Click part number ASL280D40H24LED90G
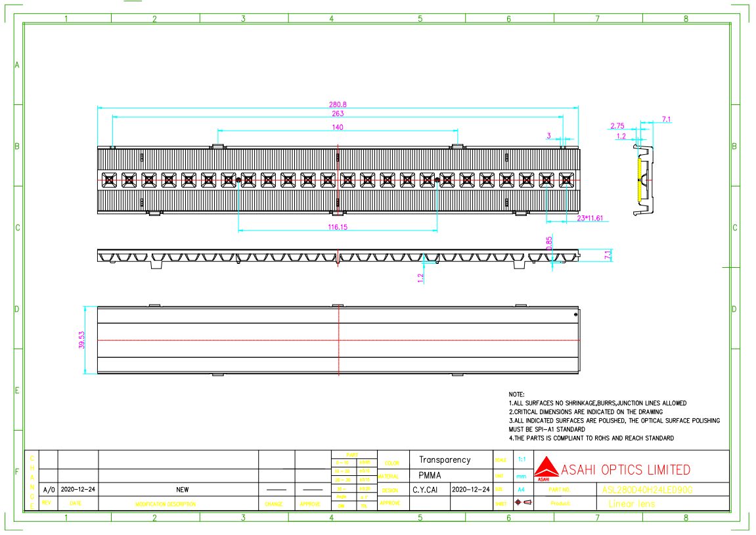Screen dimensions: 756x535 [x=647, y=490]
